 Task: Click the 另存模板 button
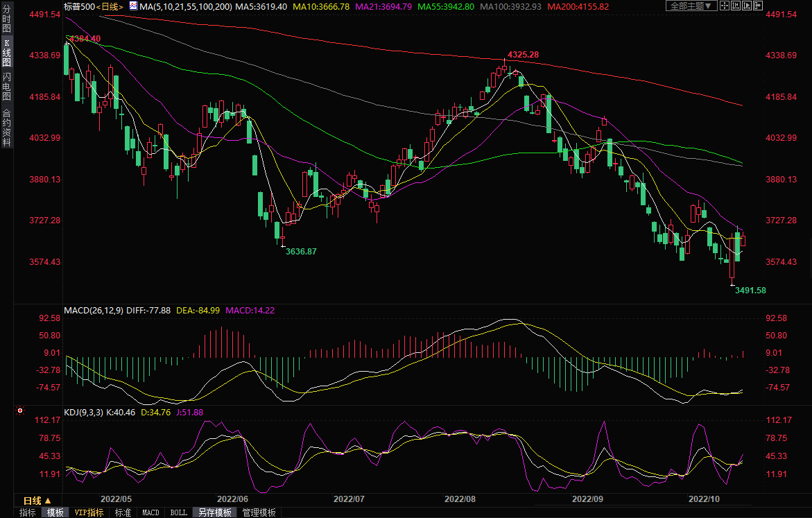point(214,512)
